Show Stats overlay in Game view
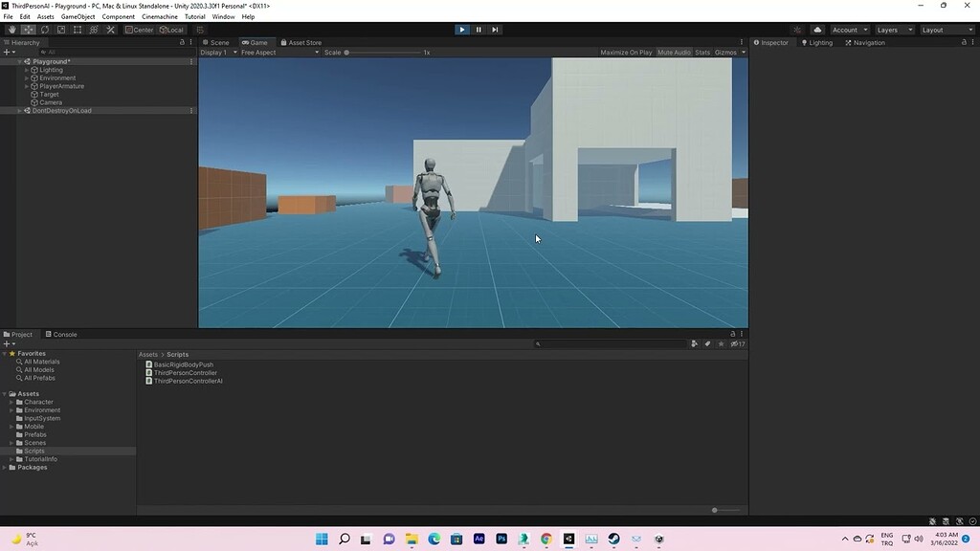 (x=702, y=52)
